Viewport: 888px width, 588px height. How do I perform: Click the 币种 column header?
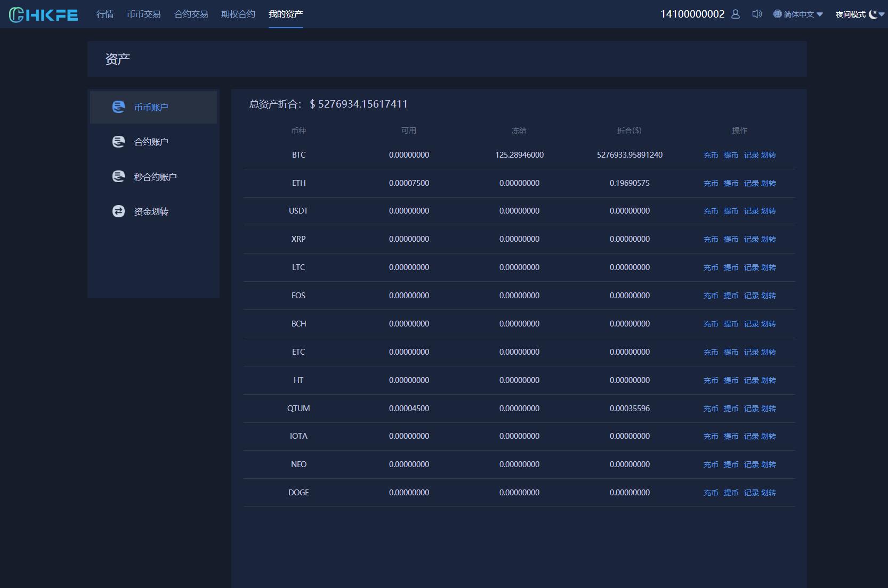[x=298, y=130]
